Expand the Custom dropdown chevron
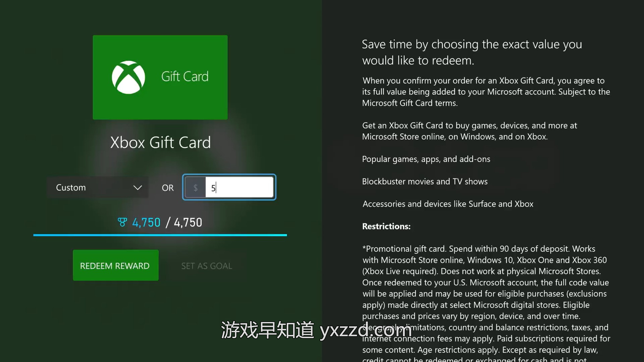This screenshot has height=362, width=644. click(138, 188)
